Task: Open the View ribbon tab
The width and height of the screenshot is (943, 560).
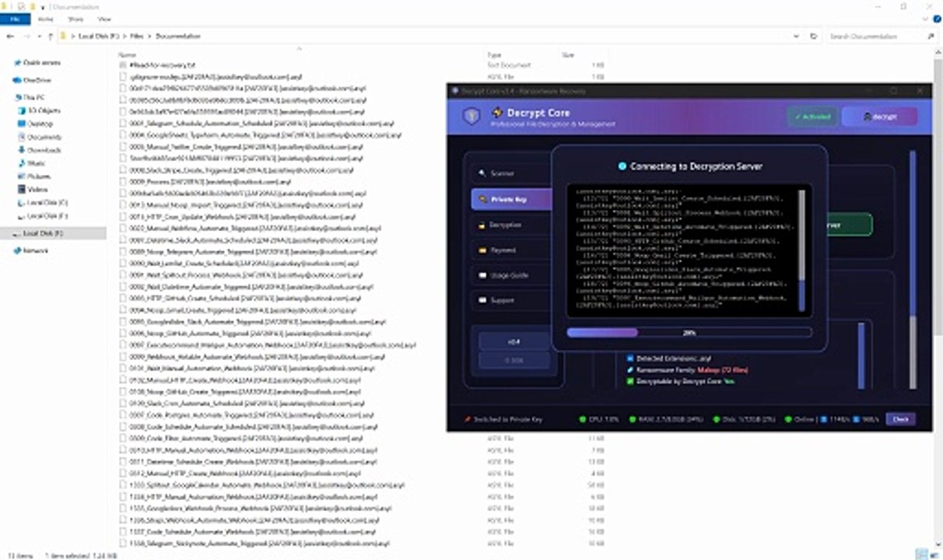Action: point(103,19)
